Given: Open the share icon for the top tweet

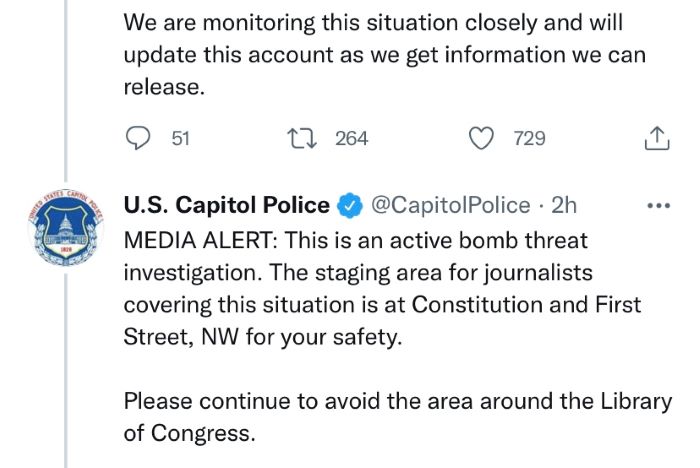Looking at the screenshot, I should click(657, 138).
